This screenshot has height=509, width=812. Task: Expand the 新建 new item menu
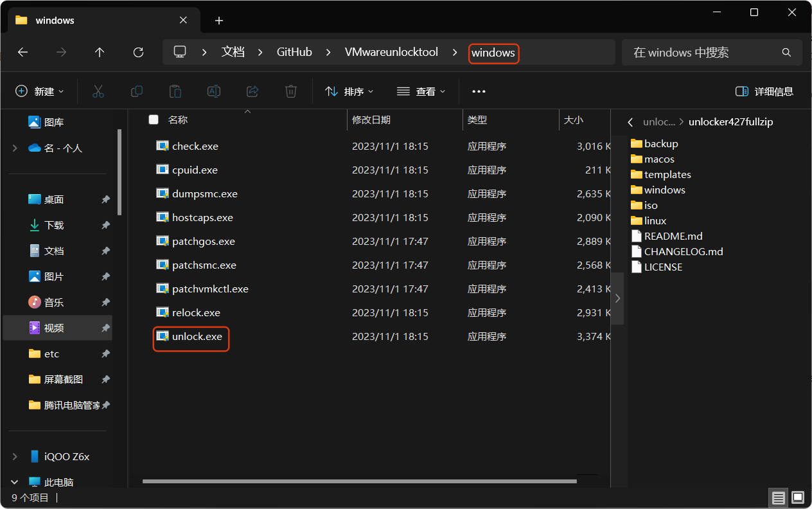(x=40, y=91)
